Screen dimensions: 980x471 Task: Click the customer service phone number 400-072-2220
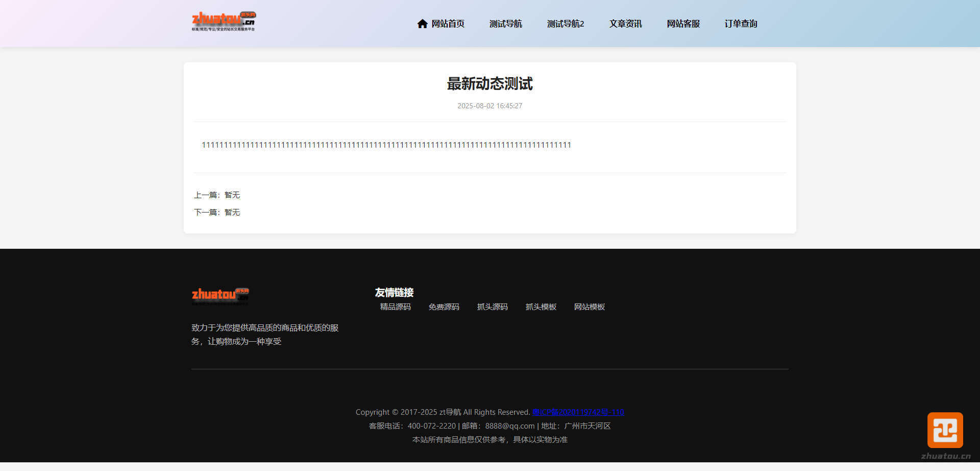click(431, 426)
